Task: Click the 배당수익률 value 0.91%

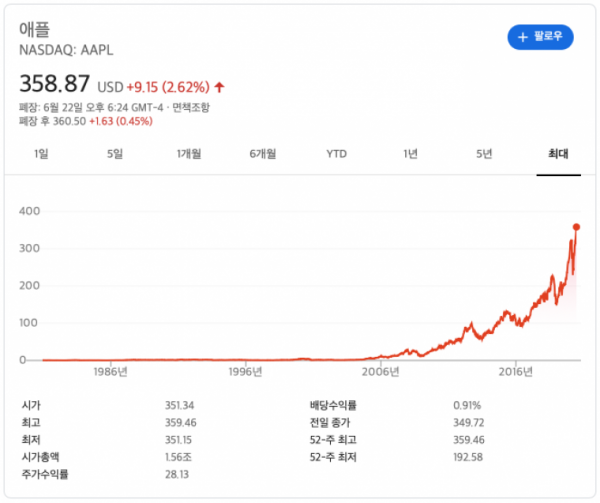Action: pyautogui.click(x=467, y=405)
